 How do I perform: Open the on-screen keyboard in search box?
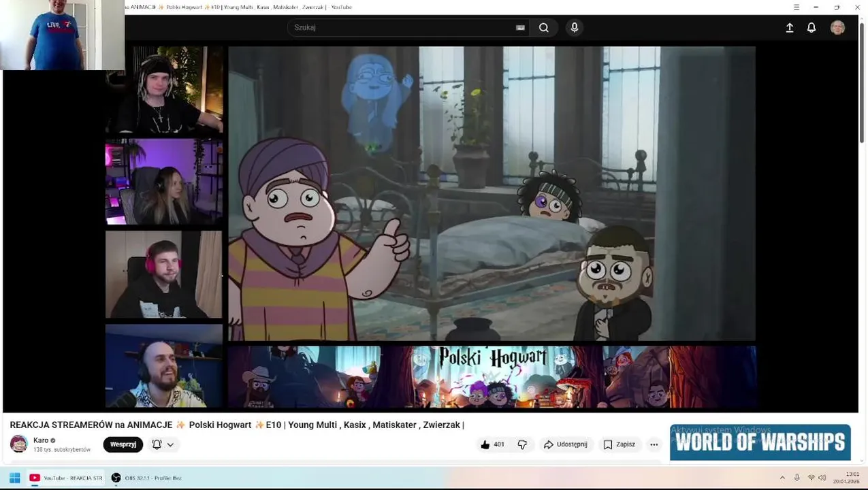(x=521, y=28)
